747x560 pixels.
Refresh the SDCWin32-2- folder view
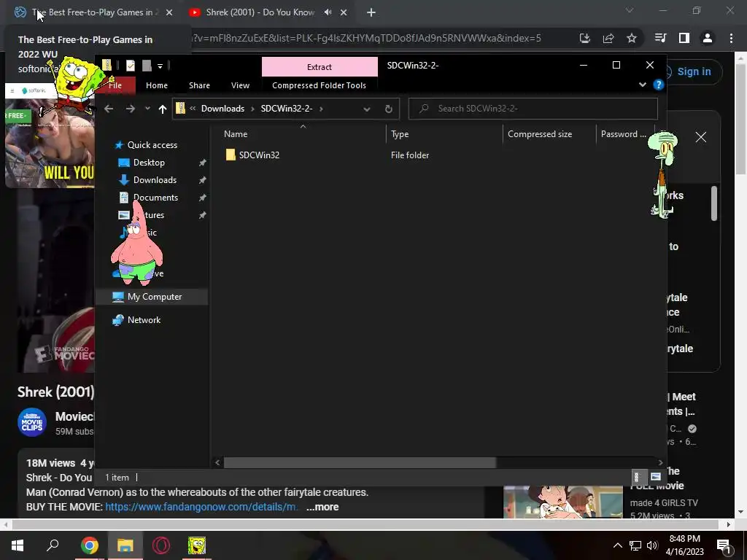tap(388, 109)
